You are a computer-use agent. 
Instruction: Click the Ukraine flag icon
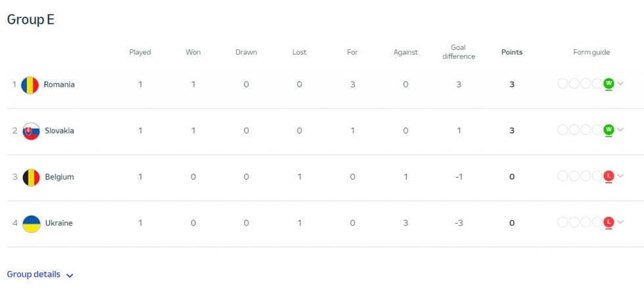[x=32, y=224]
